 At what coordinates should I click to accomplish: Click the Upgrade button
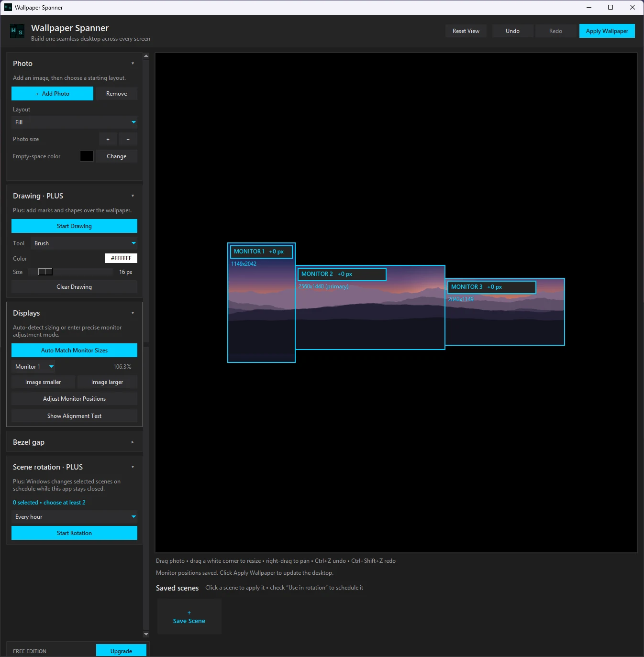click(121, 651)
